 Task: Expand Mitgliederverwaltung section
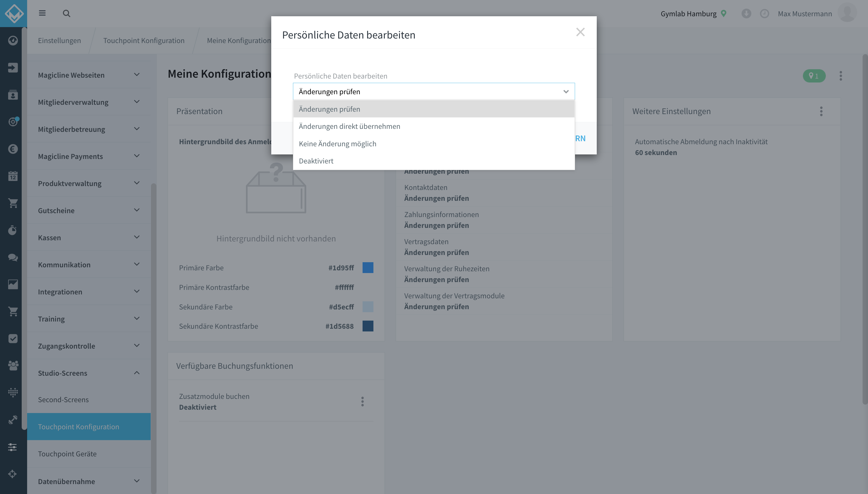coord(89,102)
